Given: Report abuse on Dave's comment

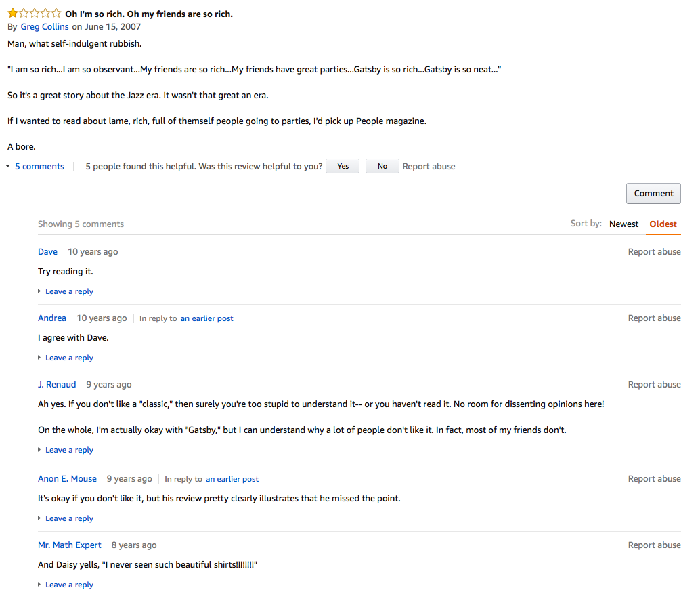Looking at the screenshot, I should (654, 252).
